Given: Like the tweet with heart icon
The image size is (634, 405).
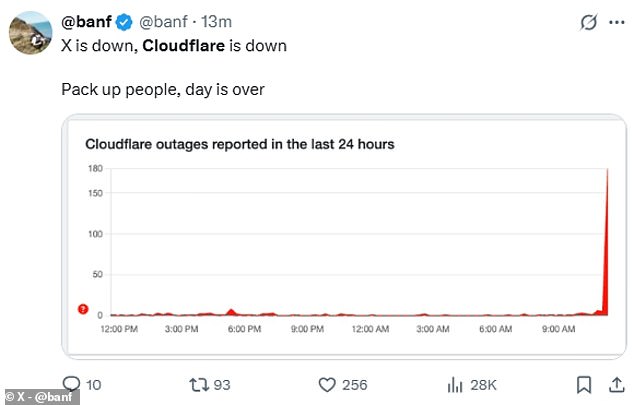Looking at the screenshot, I should [326, 384].
